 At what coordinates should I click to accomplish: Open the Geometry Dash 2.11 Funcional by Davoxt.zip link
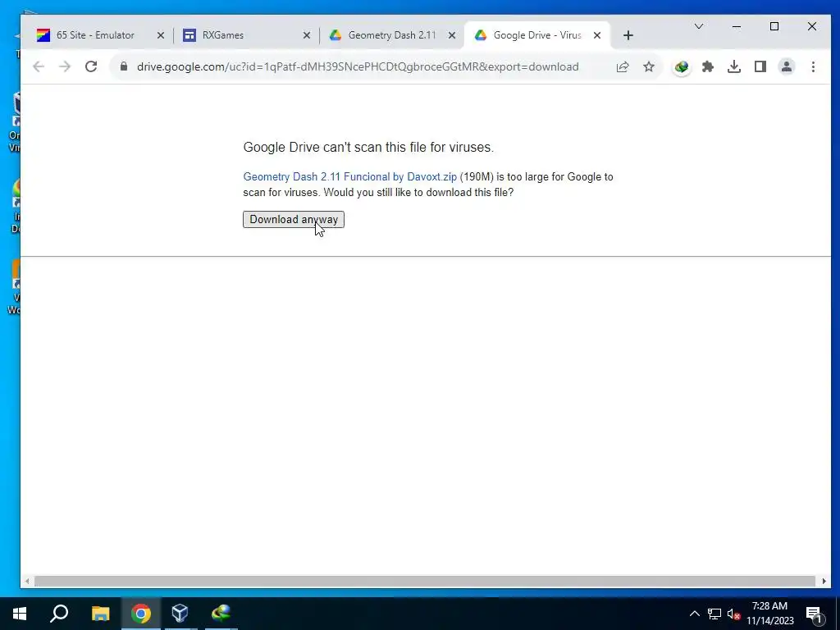pos(349,177)
